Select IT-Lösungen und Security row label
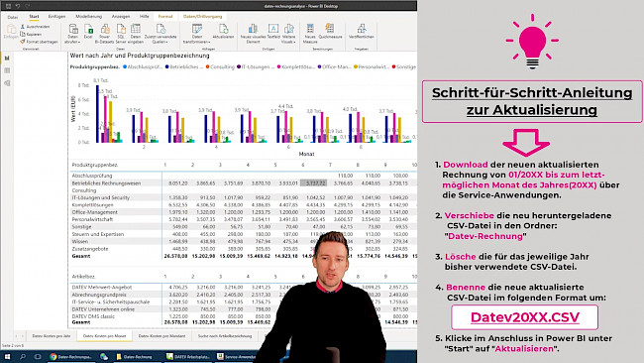 point(101,197)
